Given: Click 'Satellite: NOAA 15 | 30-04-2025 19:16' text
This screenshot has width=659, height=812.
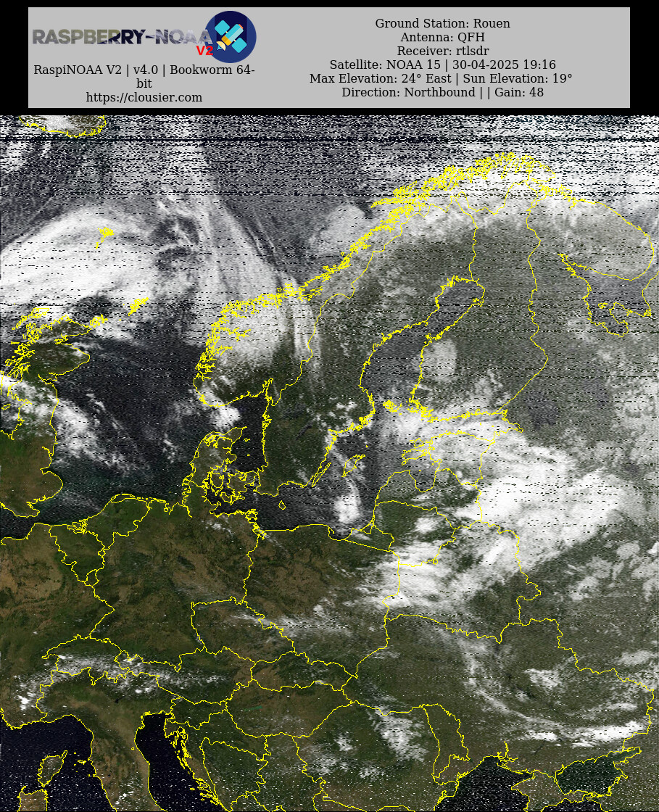Looking at the screenshot, I should click(x=443, y=65).
